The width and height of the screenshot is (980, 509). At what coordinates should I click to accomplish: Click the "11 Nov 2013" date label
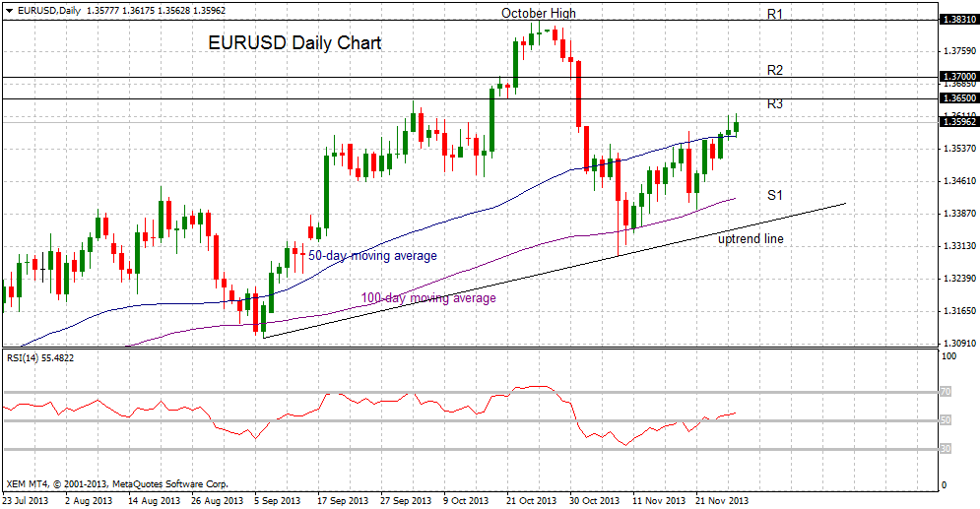click(x=658, y=501)
